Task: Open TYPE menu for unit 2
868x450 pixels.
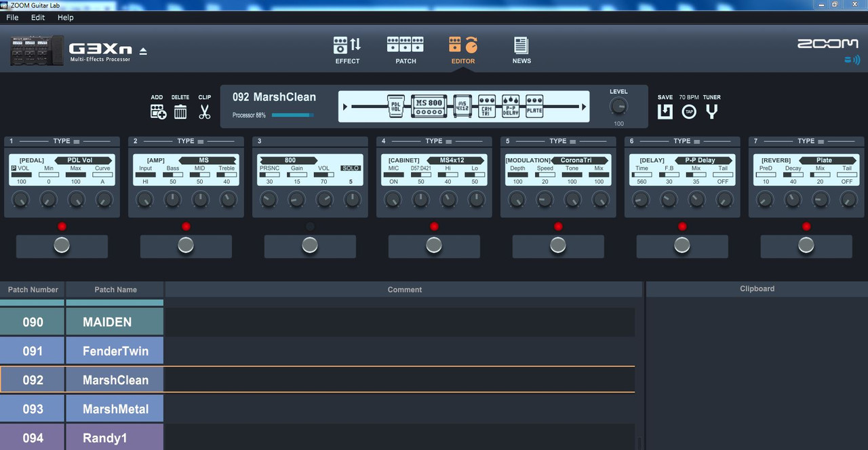Action: [x=191, y=141]
